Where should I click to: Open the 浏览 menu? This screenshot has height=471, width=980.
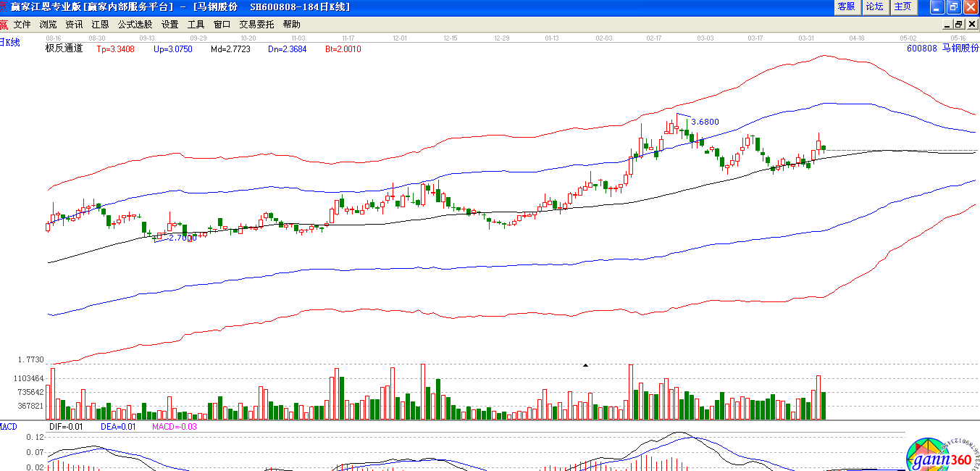[x=48, y=24]
